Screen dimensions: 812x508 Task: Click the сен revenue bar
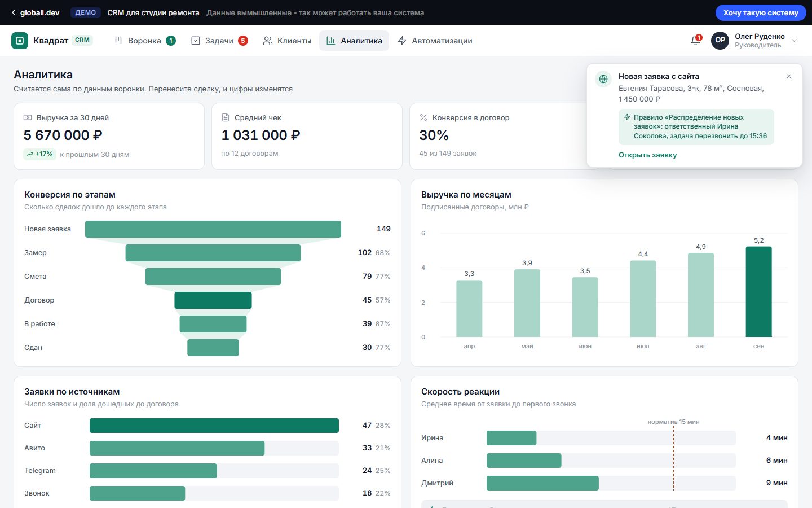pyautogui.click(x=758, y=292)
